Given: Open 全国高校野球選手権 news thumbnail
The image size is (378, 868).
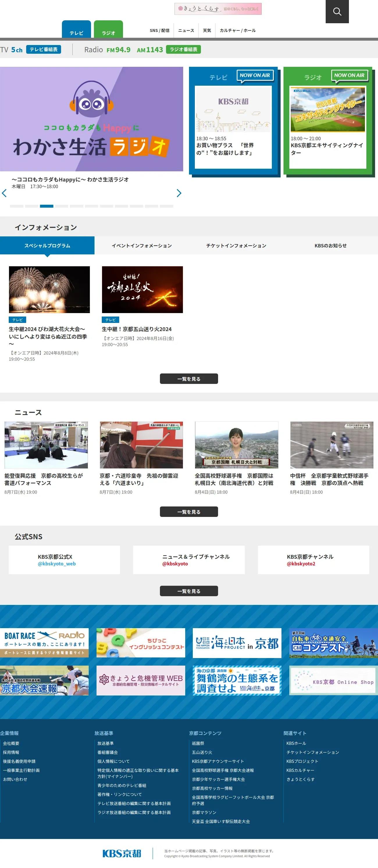Looking at the screenshot, I should [x=237, y=445].
